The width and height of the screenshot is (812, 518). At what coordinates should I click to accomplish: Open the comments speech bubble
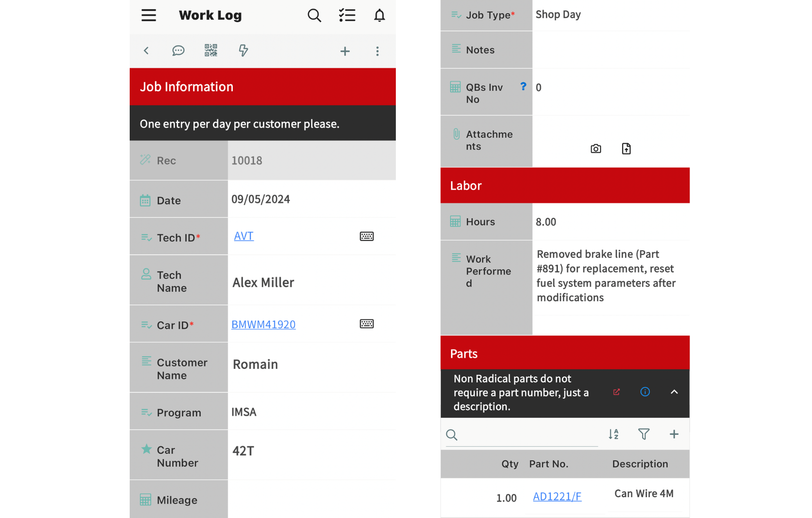pyautogui.click(x=178, y=51)
